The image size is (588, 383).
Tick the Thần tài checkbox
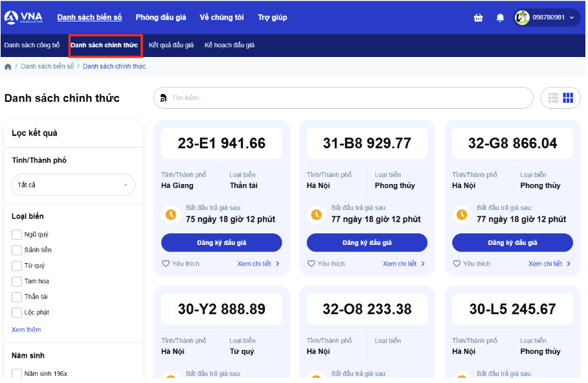click(x=16, y=297)
